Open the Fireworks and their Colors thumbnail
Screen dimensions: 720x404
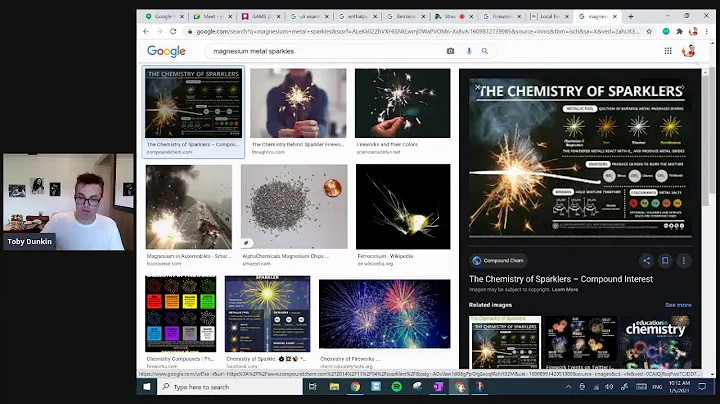pos(403,103)
